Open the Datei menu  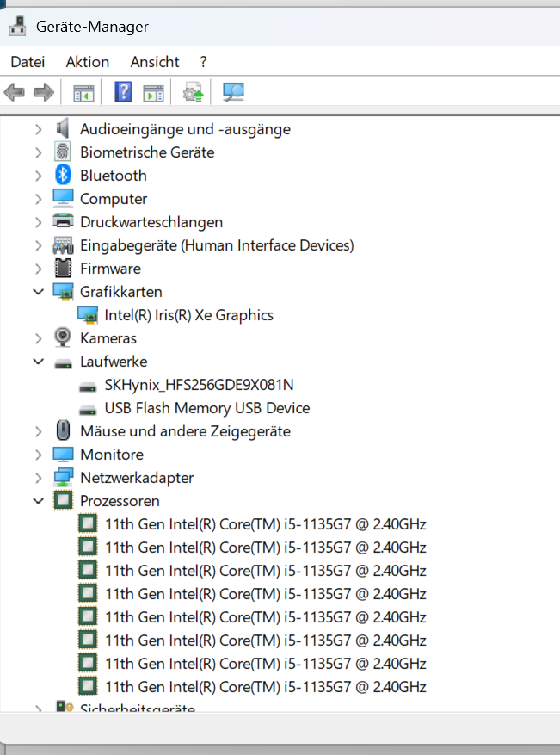point(28,62)
